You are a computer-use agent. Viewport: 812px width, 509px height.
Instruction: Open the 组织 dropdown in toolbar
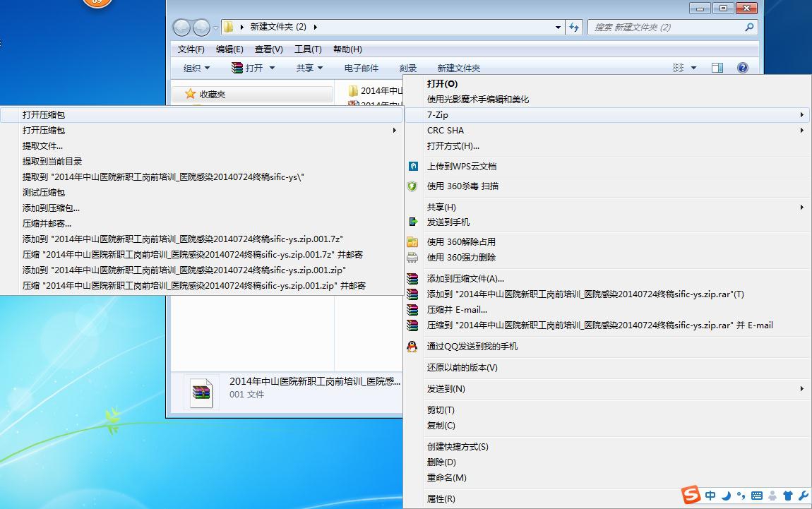tap(196, 68)
